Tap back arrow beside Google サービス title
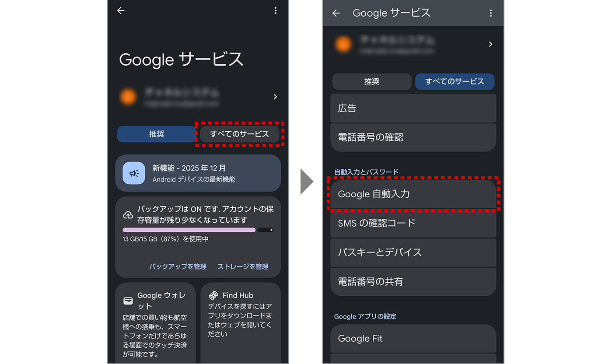The height and width of the screenshot is (364, 612). click(x=336, y=13)
